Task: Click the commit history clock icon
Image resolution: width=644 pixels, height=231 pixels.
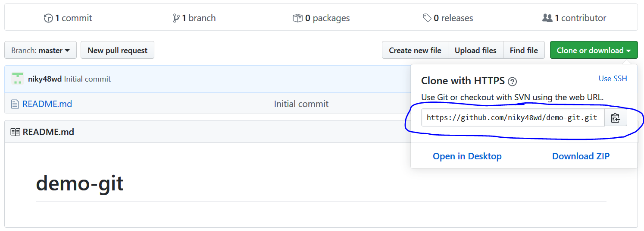Action: (x=48, y=18)
